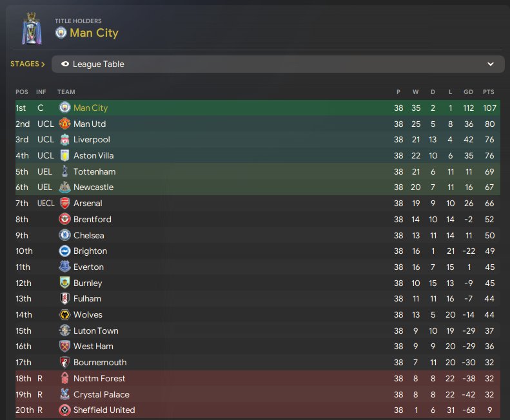Click the Everton club crest
This screenshot has height=420, width=510.
[x=64, y=267]
